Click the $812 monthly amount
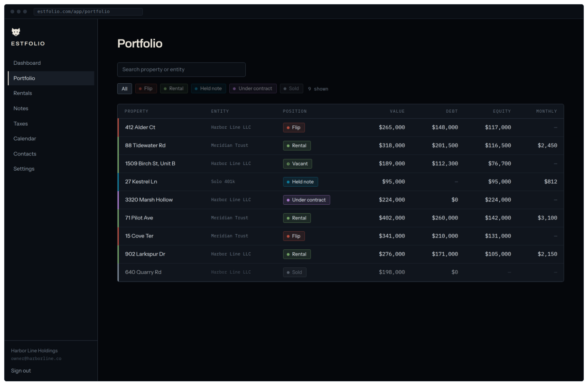Viewport: 588px width, 391px height. point(551,182)
